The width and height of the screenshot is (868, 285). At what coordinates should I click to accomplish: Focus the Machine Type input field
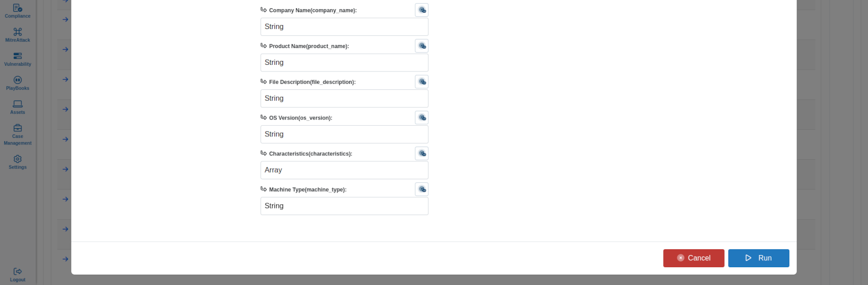(x=344, y=206)
